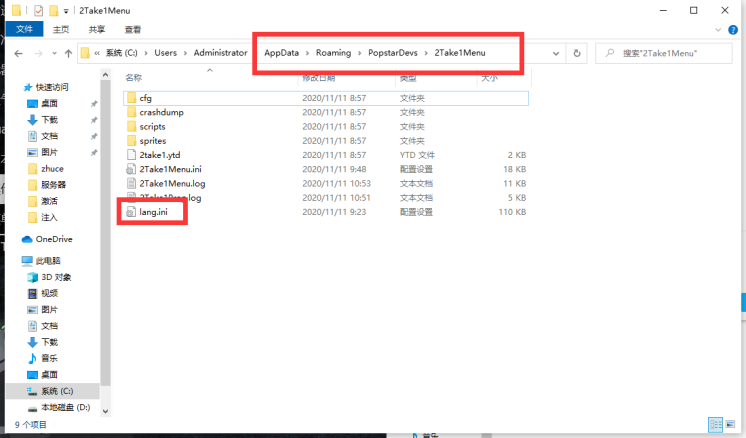The height and width of the screenshot is (438, 746).
Task: Expand the ribbon with the chevron
Action: pos(718,30)
